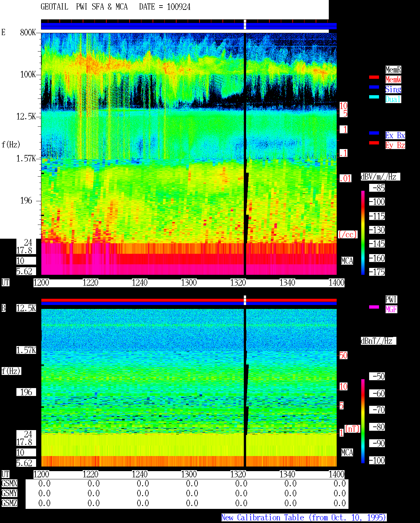Screen dimensions: 420x523
Task: Click the Dual legend label
Action: [393, 99]
